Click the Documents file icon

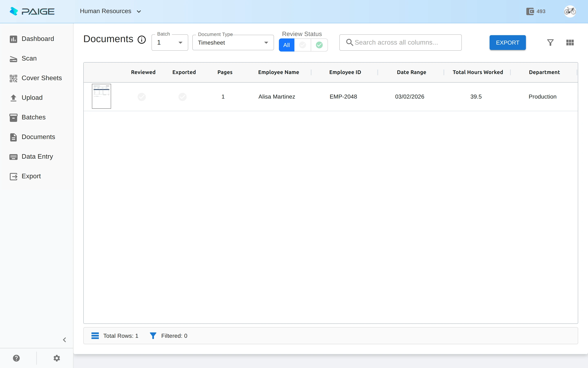tap(13, 137)
